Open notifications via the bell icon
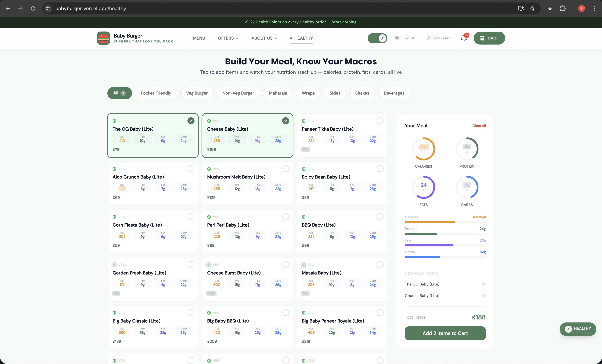The image size is (602, 364). pos(463,38)
